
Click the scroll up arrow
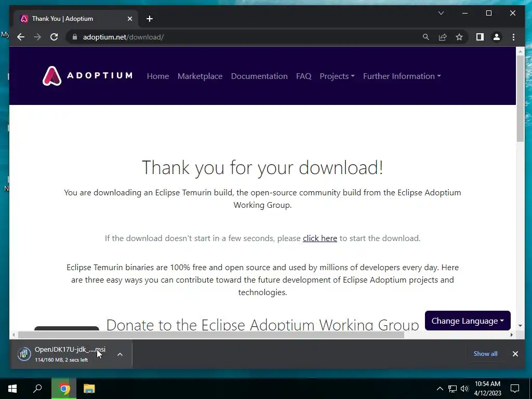tap(520, 51)
